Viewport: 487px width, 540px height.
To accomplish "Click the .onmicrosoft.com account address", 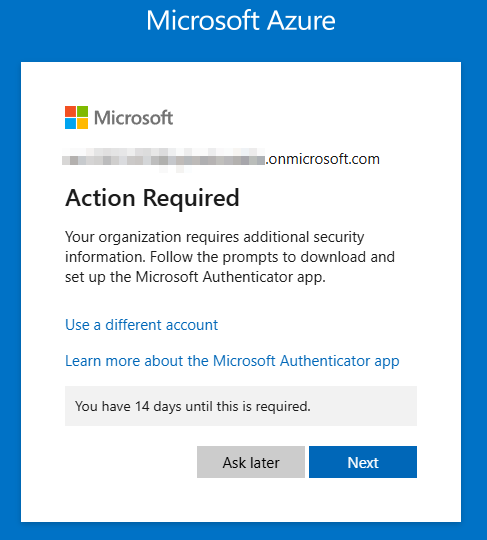I will [x=221, y=159].
